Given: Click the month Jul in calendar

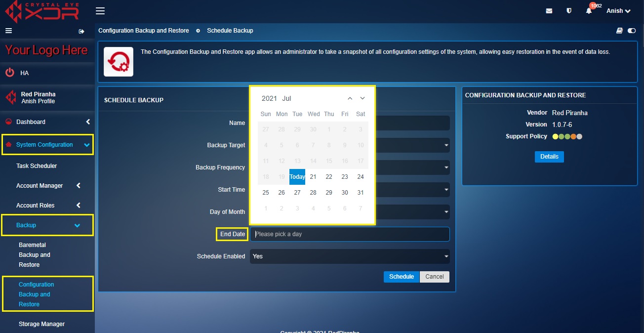Looking at the screenshot, I should click(286, 98).
